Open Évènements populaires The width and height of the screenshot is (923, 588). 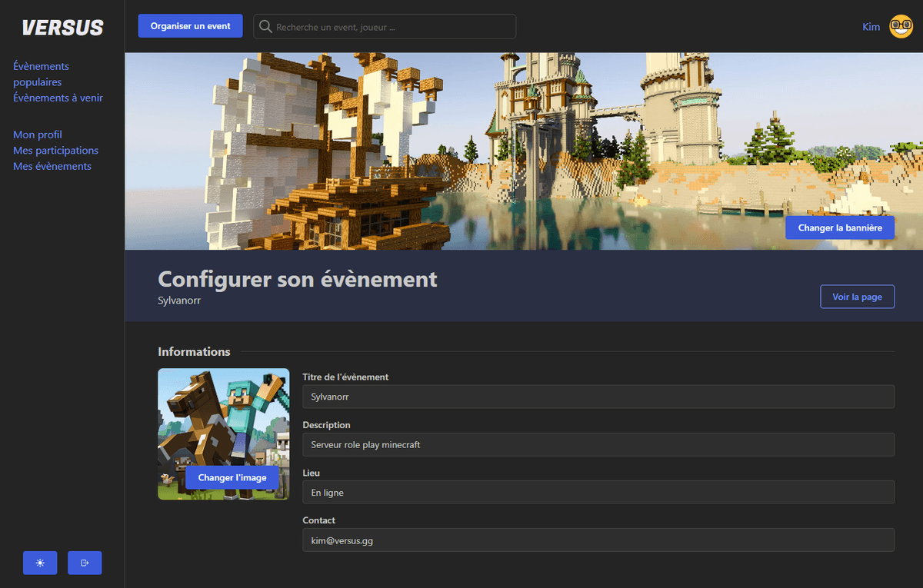tap(41, 74)
